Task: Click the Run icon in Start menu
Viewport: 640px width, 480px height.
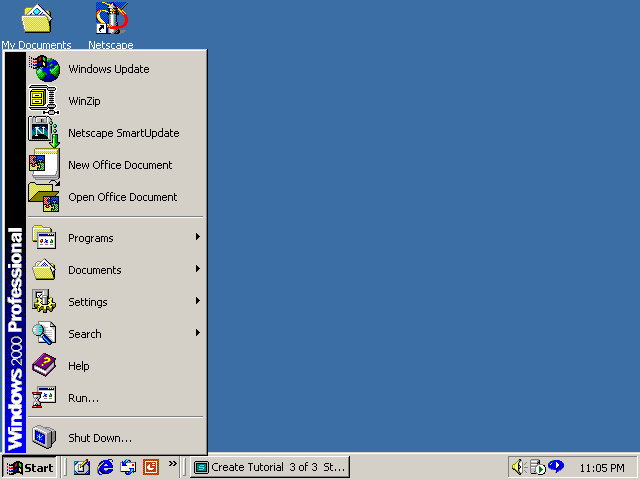Action: (44, 397)
